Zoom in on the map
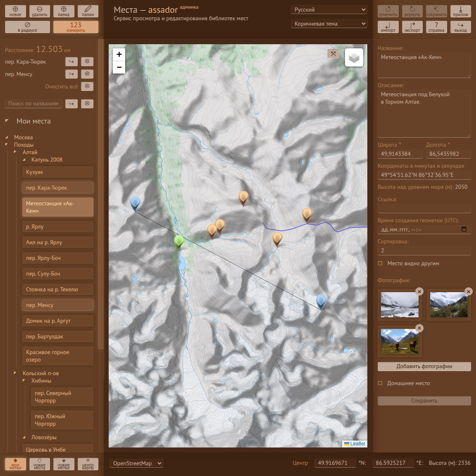This screenshot has width=476, height=476. coord(119,55)
